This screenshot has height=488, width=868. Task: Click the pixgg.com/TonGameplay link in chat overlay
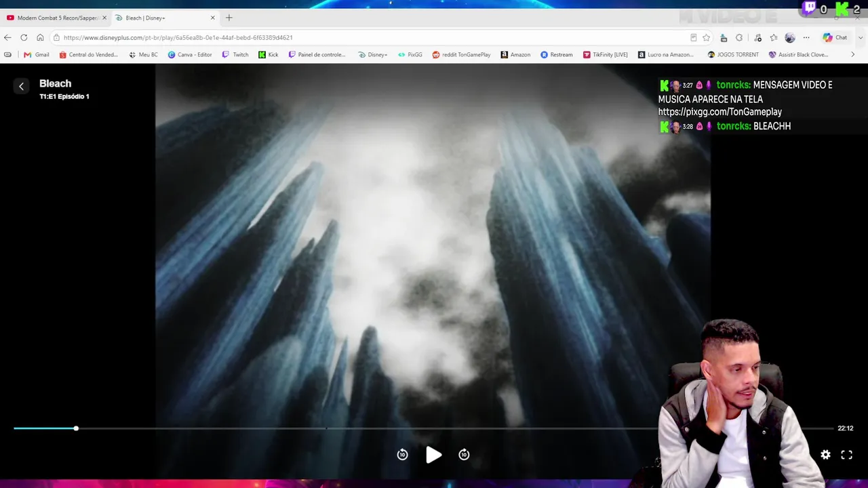point(719,112)
